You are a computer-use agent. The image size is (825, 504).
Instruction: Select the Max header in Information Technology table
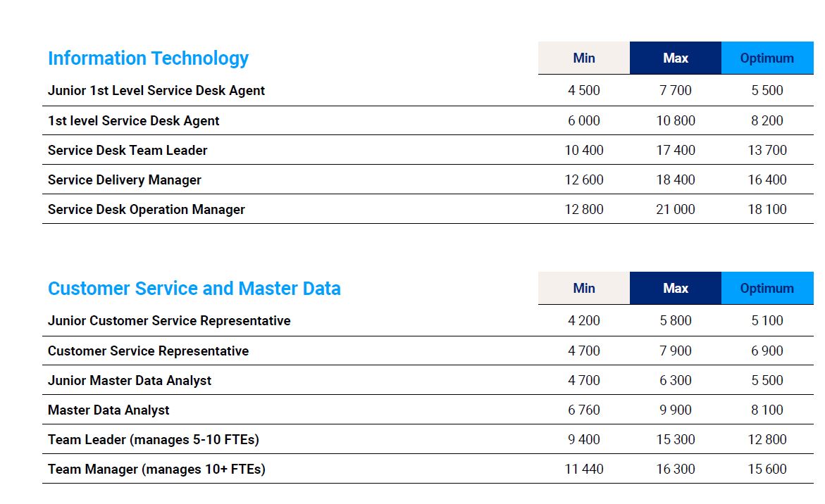tap(675, 58)
